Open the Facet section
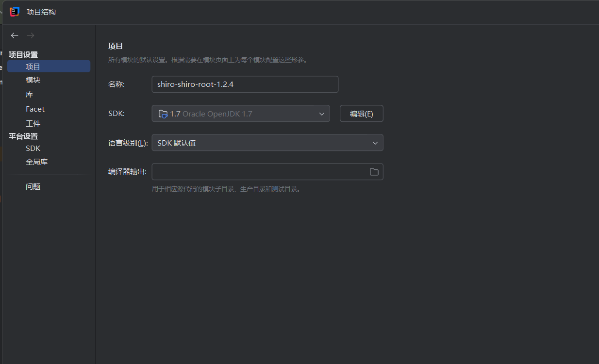This screenshot has width=599, height=364. pyautogui.click(x=35, y=109)
